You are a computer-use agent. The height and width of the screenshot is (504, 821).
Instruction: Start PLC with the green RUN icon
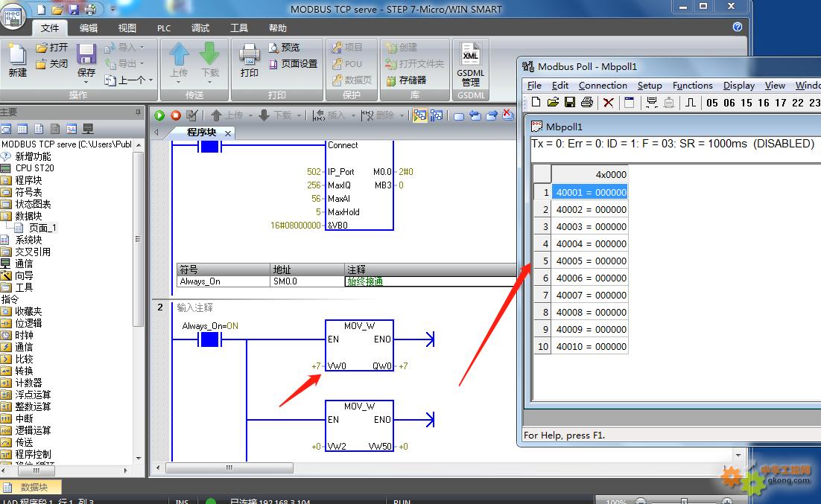(x=159, y=115)
